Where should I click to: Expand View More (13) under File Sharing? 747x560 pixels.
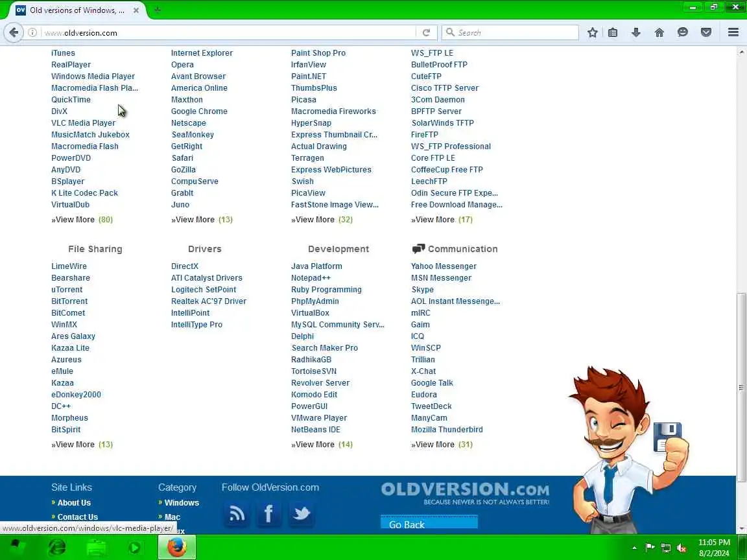click(x=82, y=444)
